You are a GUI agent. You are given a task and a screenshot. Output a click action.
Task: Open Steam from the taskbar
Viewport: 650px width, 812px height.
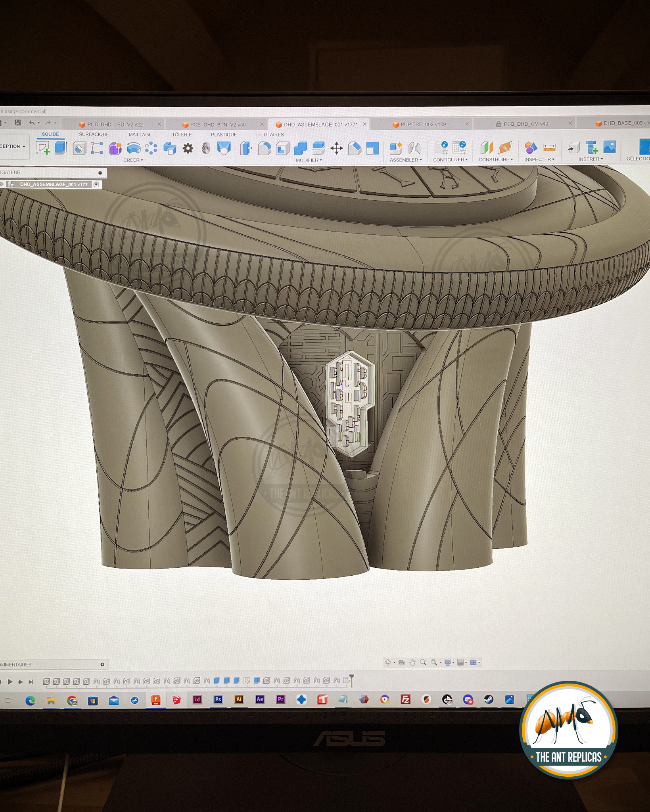pyautogui.click(x=489, y=699)
